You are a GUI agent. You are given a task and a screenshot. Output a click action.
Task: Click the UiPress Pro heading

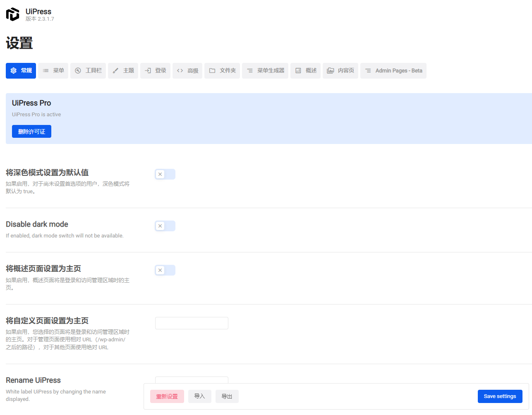(x=31, y=103)
